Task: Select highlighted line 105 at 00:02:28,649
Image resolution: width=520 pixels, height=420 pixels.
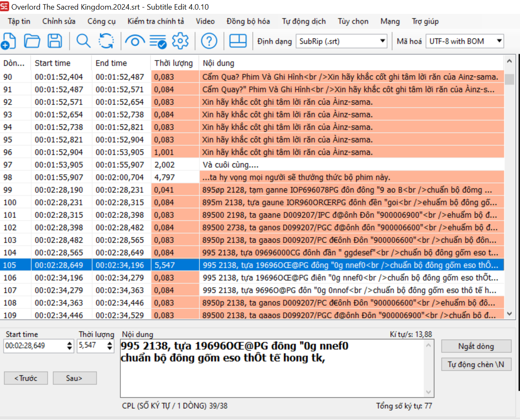Action: 252,265
